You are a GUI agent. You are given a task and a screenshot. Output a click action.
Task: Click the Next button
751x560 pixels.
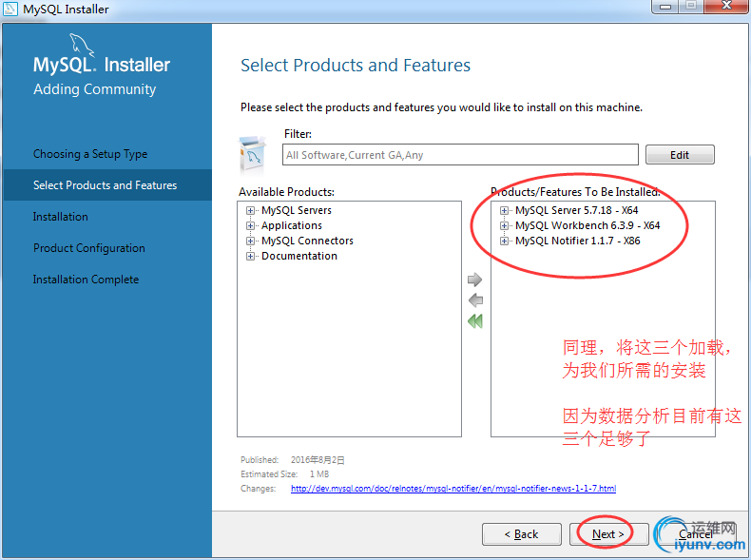pos(608,534)
